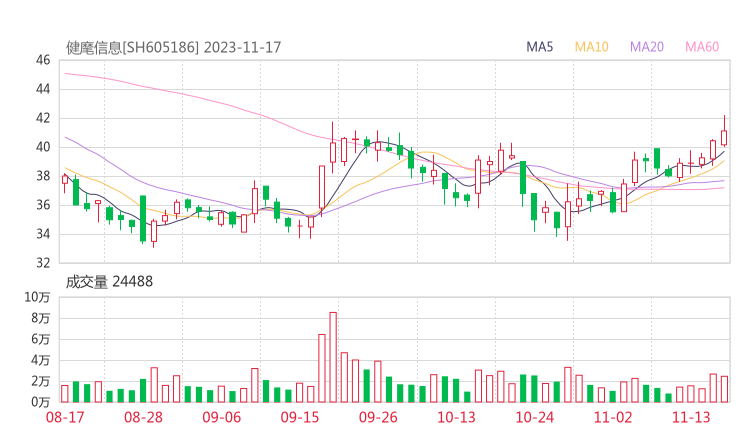Image resolution: width=740 pixels, height=440 pixels.
Task: Click the 38 price axis label
Action: click(43, 176)
